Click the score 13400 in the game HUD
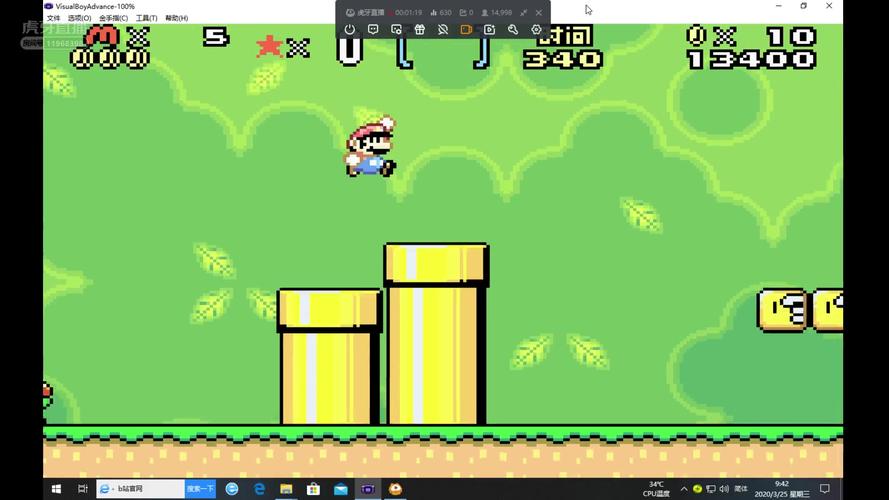 click(x=752, y=60)
